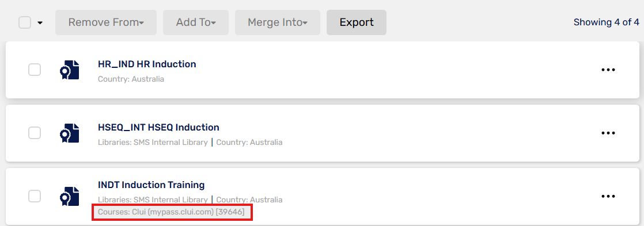Open the Merge Into dropdown
Screen dimensions: 644x226
[x=278, y=22]
